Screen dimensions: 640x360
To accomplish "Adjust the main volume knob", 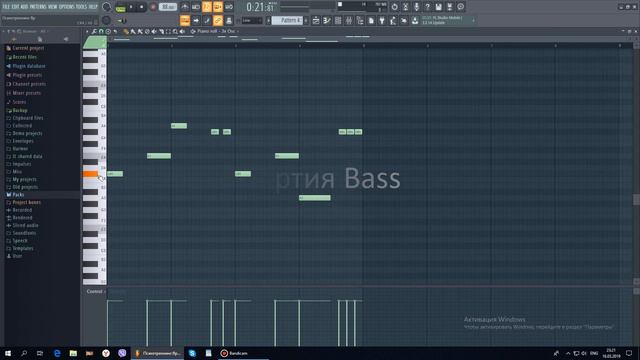I will coord(106,7).
